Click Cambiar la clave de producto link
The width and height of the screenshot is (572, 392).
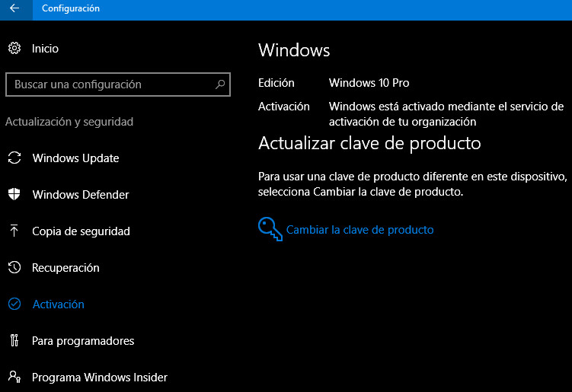pyautogui.click(x=359, y=230)
